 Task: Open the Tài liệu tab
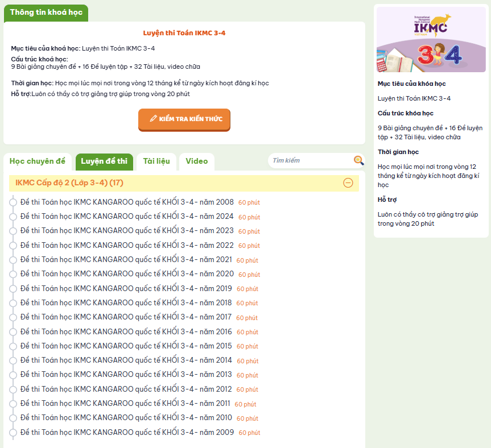point(156,161)
